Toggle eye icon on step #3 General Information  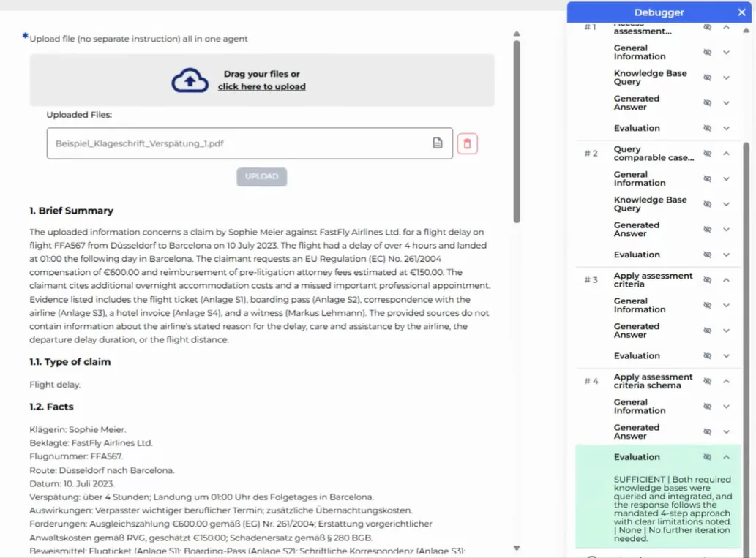(706, 305)
